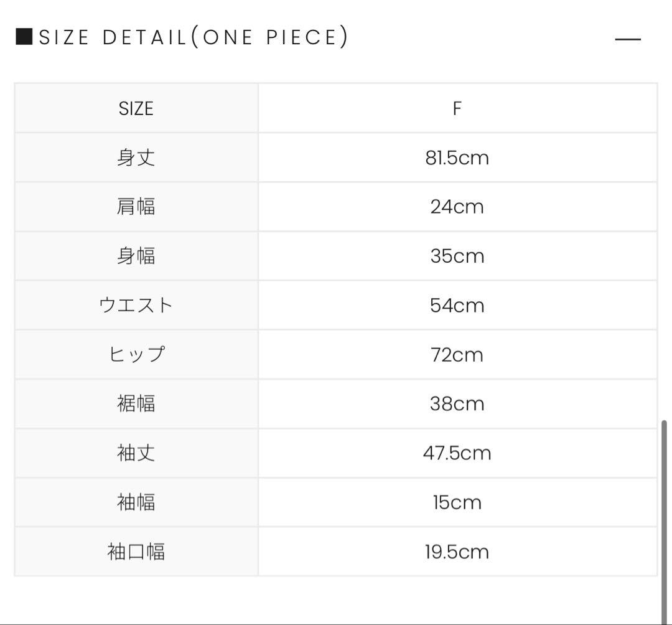Click the SIZE DETAIL(ONE PIECE) heading

coord(194,37)
